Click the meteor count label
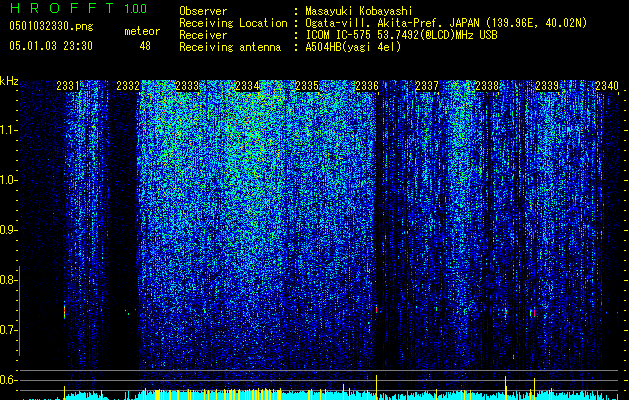The height and width of the screenshot is (400, 629). click(x=142, y=31)
